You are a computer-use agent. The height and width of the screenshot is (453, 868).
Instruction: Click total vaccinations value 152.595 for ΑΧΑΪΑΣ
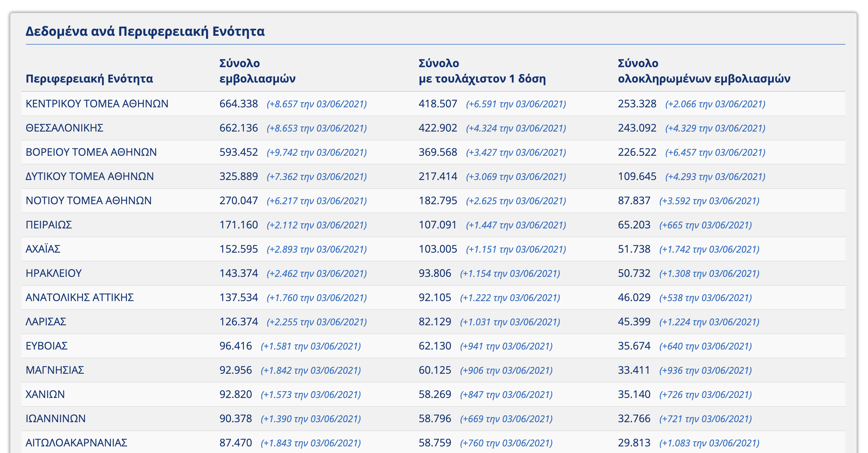pyautogui.click(x=238, y=249)
